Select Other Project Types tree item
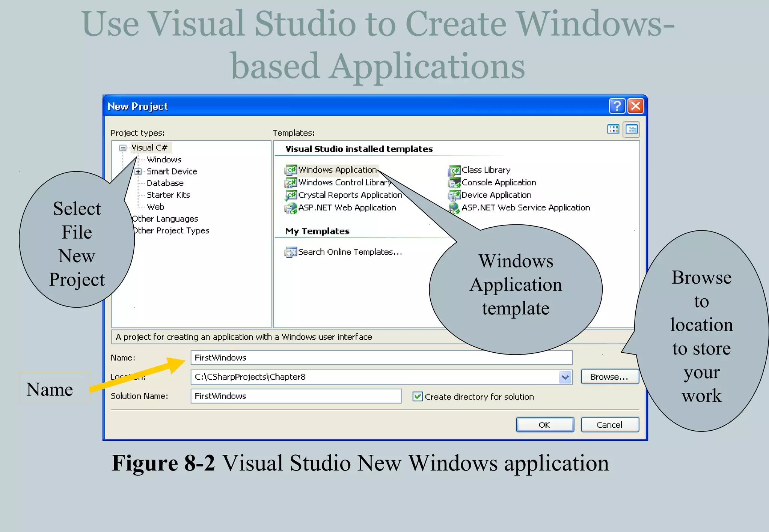Screen dimensions: 769x532 pos(171,231)
